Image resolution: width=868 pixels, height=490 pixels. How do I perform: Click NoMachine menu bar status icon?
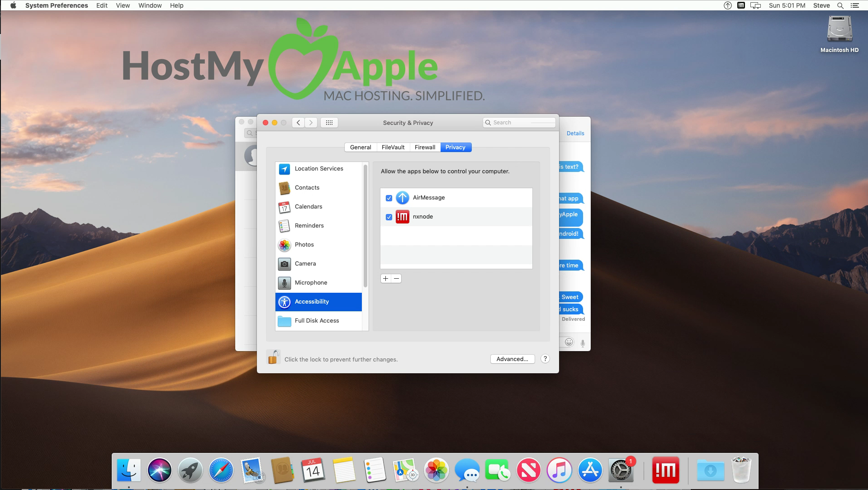tap(741, 5)
